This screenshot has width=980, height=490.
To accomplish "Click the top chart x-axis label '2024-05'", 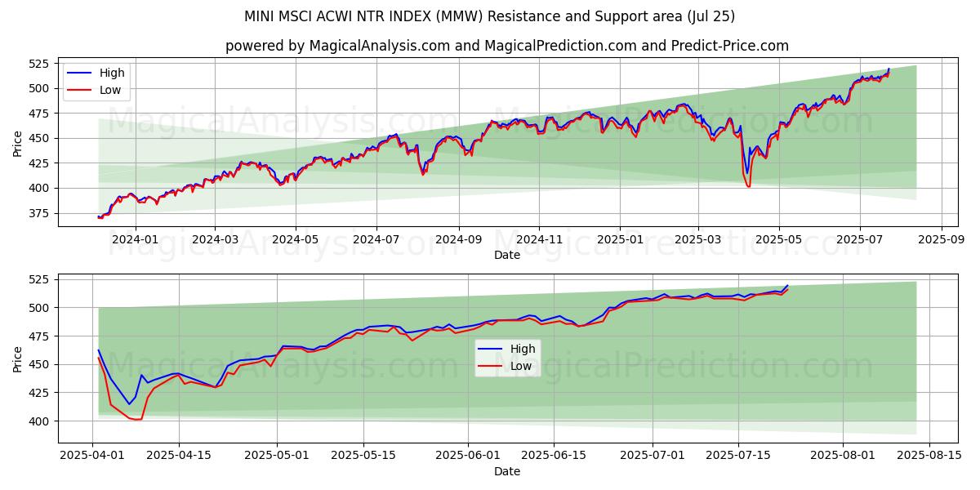I will pos(295,240).
